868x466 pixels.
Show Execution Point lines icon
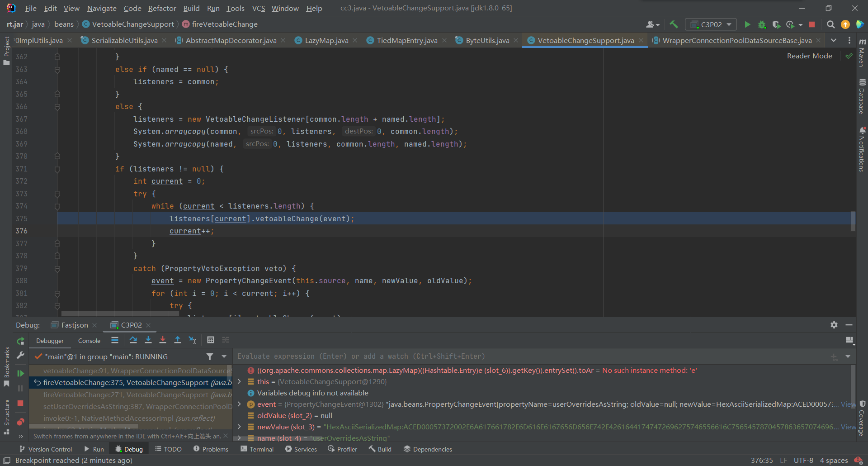coord(115,340)
